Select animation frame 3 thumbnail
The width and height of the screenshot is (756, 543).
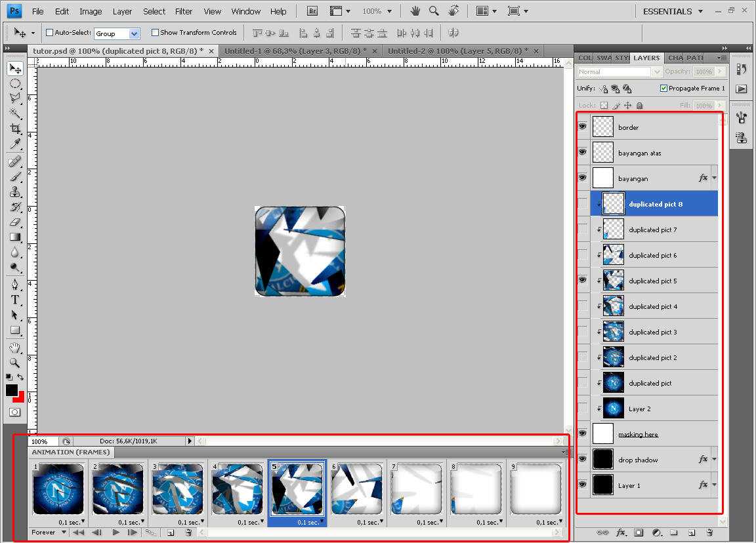point(177,489)
